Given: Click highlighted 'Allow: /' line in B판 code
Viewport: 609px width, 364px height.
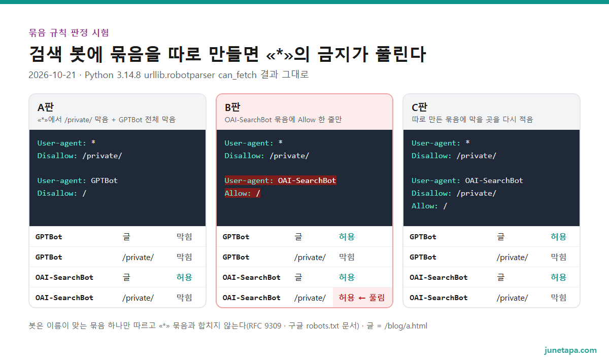Looking at the screenshot, I should (243, 193).
